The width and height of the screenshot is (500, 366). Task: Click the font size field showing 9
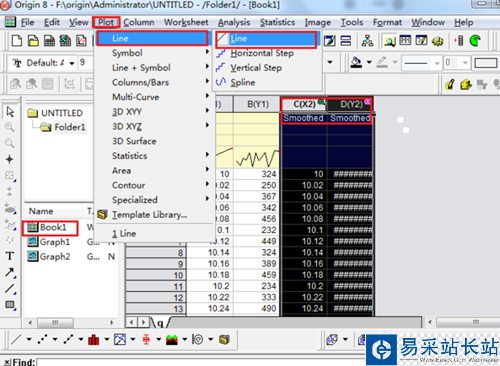(86, 62)
